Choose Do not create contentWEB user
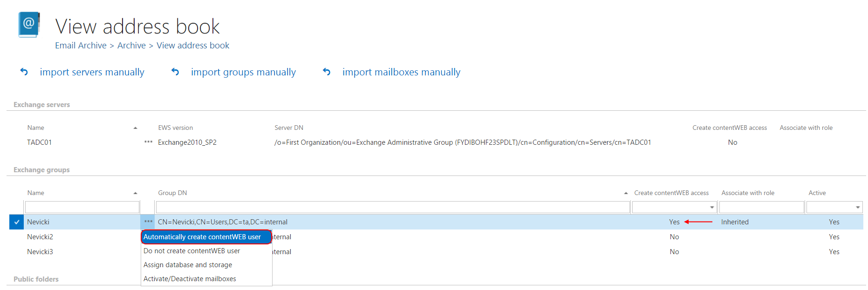The height and width of the screenshot is (290, 868). coord(192,251)
